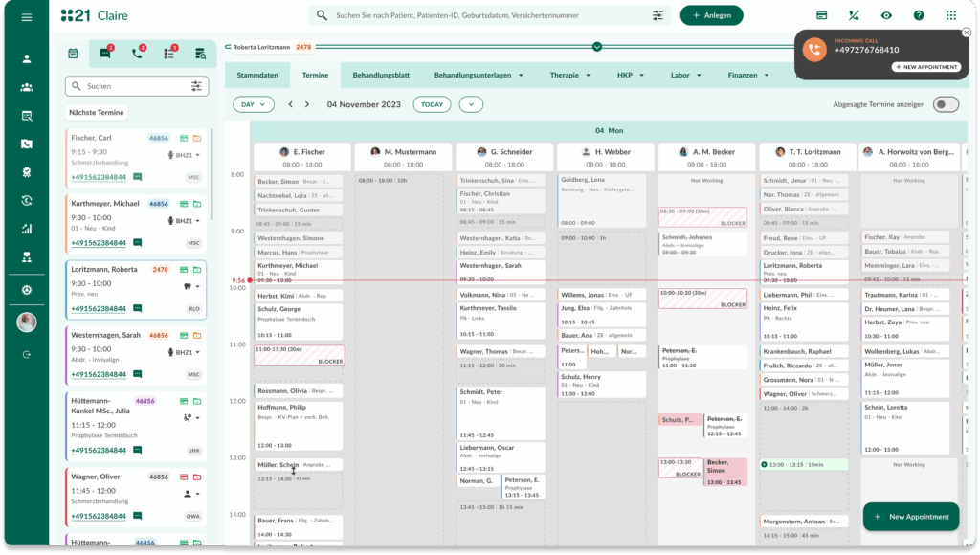Viewport: 980px width, 555px height.
Task: Click the help question mark icon
Action: click(x=918, y=15)
